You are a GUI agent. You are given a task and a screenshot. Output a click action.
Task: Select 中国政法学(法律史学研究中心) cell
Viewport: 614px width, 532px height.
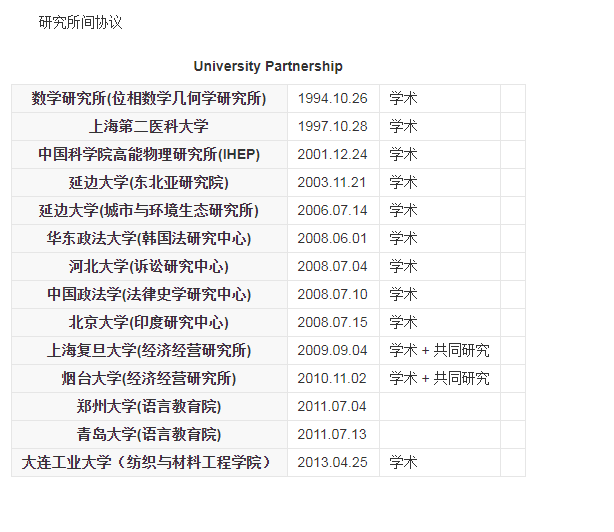149,294
